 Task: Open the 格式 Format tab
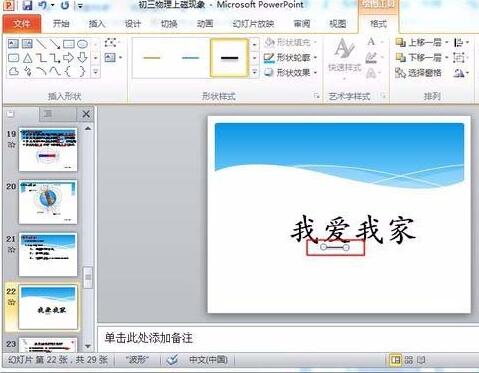378,24
